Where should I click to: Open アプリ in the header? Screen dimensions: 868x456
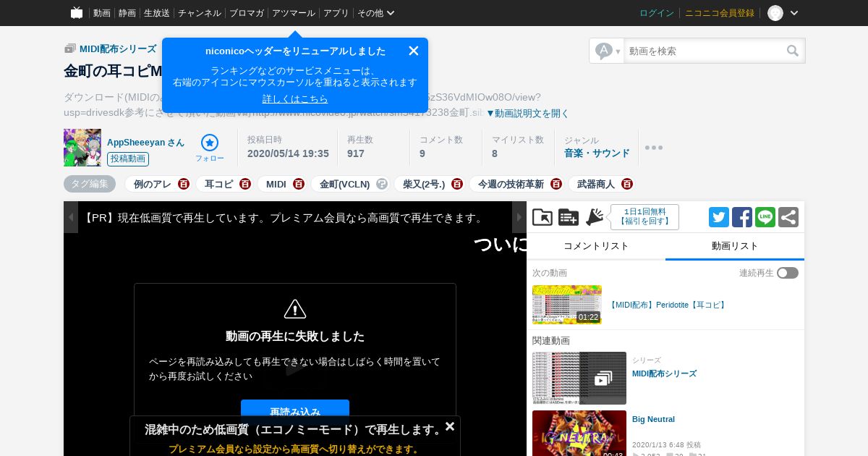click(336, 13)
